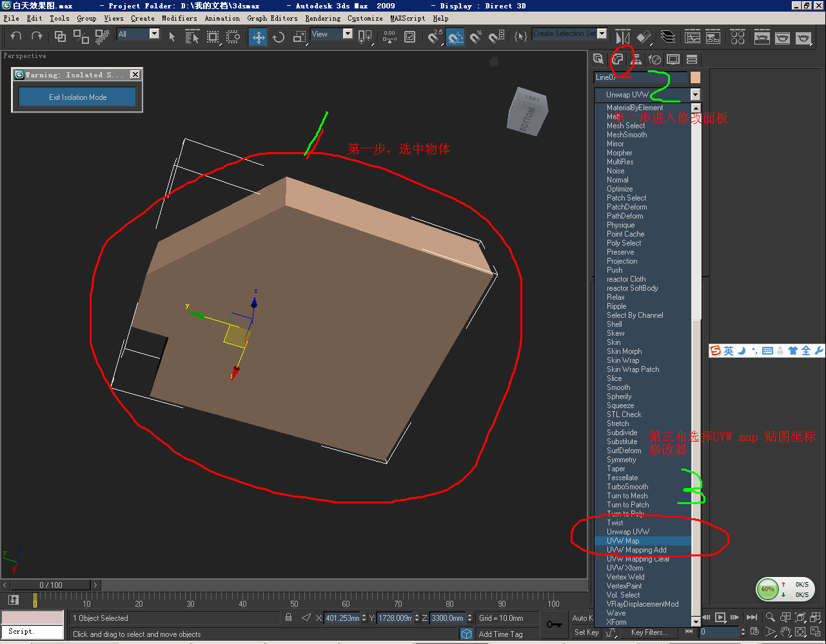The height and width of the screenshot is (644, 826).
Task: Expand the Create Selection Set dropdown
Action: [602, 34]
